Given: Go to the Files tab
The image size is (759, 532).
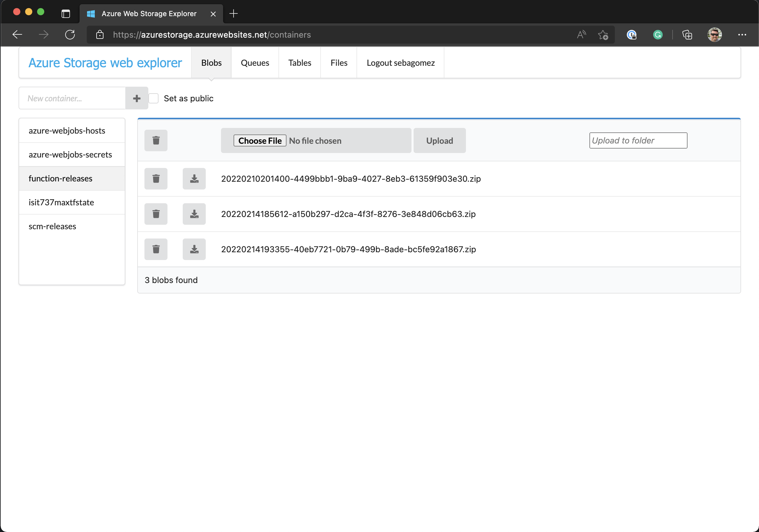Looking at the screenshot, I should click(x=339, y=63).
